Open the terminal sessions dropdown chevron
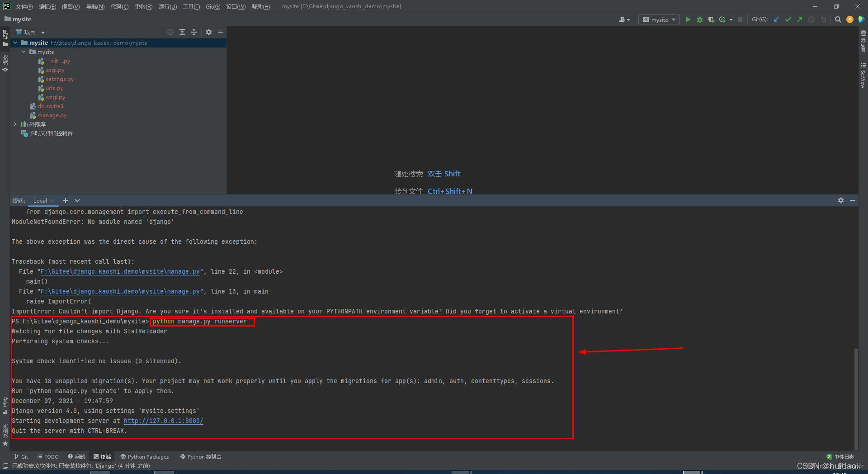The image size is (868, 474). (x=77, y=200)
